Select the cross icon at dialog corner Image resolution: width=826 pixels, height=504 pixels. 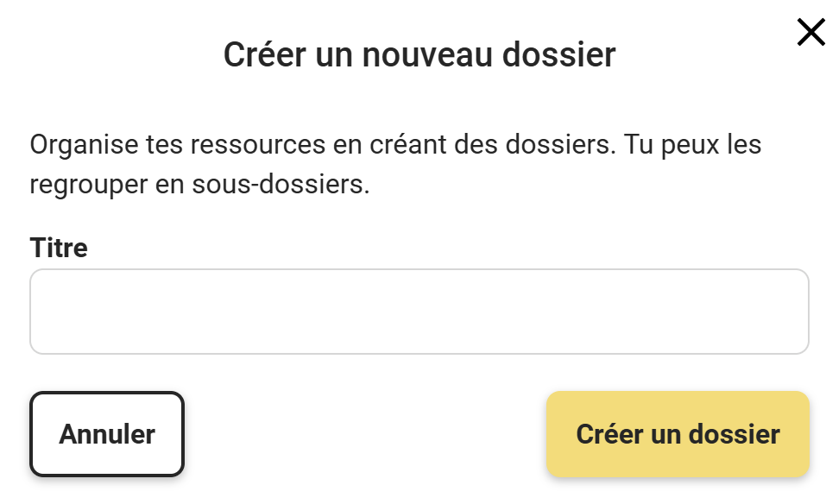point(810,33)
